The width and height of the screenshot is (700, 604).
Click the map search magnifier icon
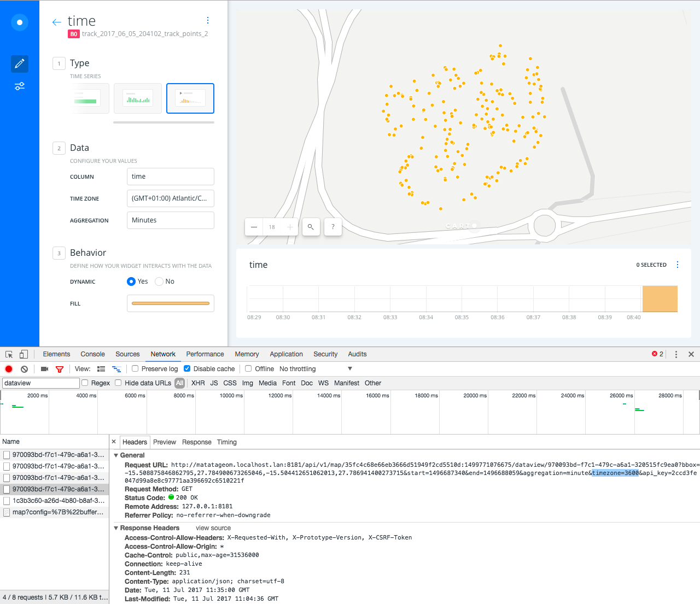pos(311,227)
